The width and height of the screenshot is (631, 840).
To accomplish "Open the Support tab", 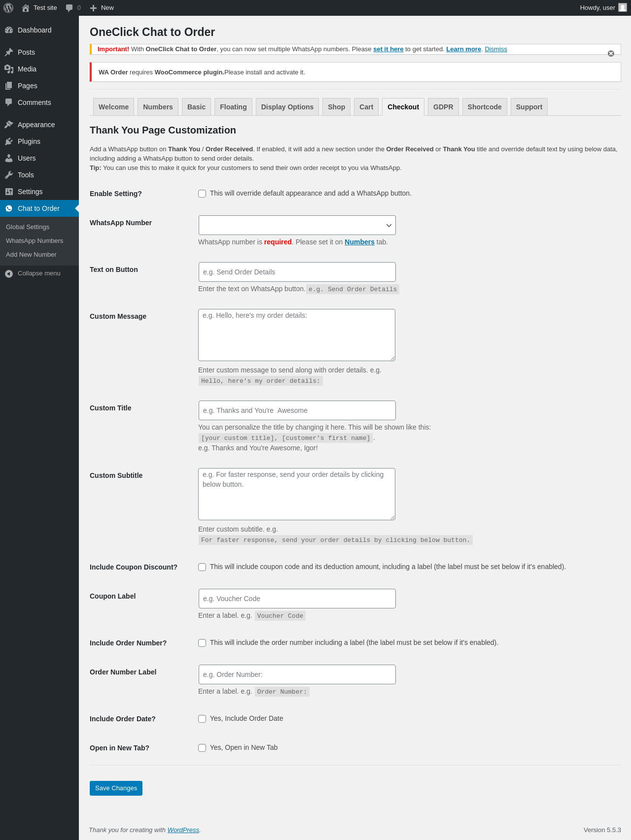I will pos(529,107).
